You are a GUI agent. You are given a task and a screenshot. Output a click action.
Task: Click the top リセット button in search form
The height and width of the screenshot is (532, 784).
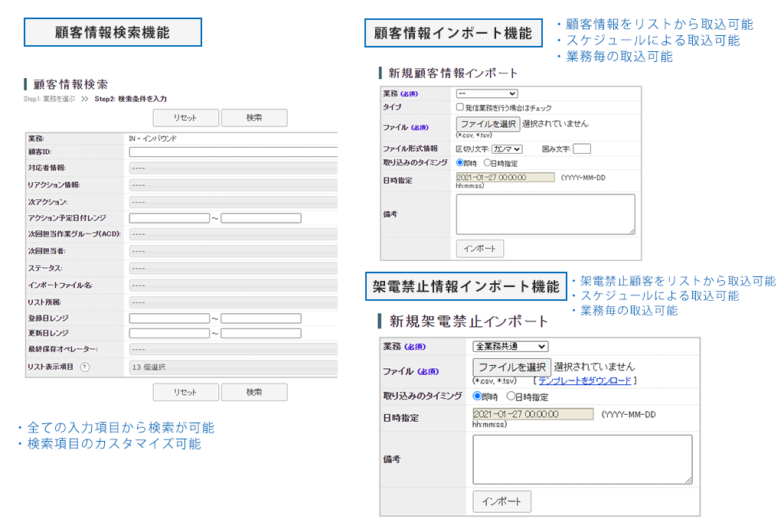[185, 118]
